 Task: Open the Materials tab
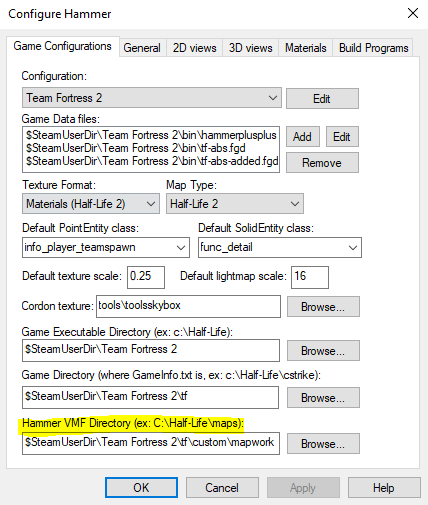[306, 48]
